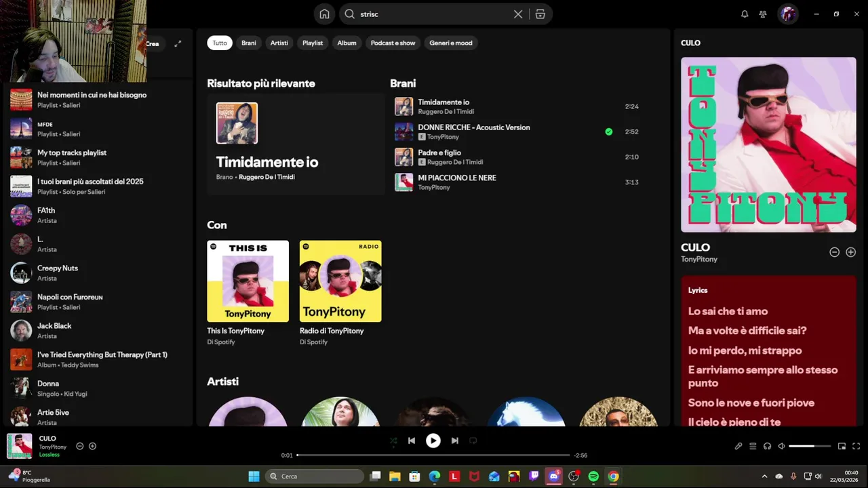
Task: Open the FA1th artist in library
Action: point(98,215)
